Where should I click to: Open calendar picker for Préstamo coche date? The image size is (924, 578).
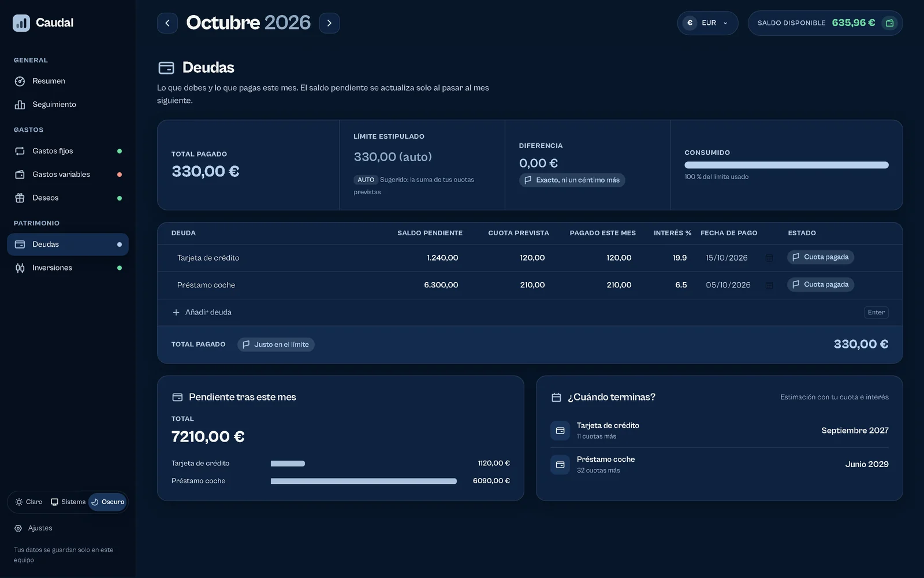769,285
